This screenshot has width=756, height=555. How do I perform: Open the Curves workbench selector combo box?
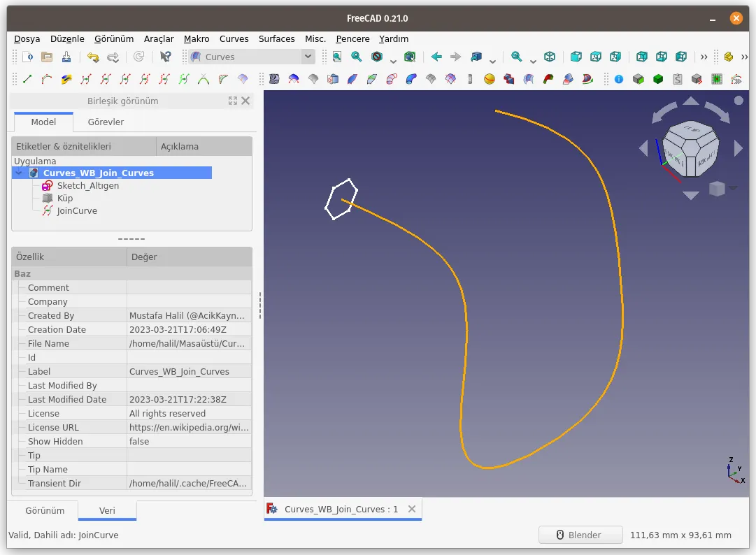click(252, 57)
